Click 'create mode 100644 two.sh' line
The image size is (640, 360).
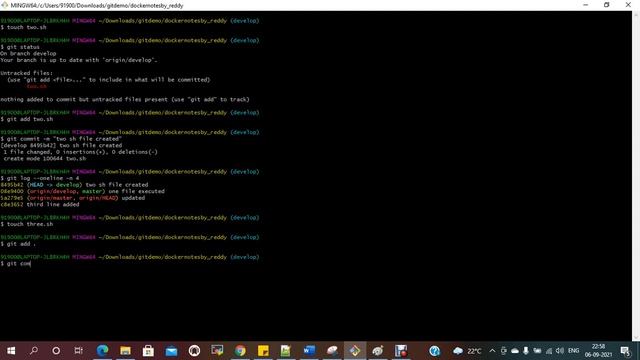coord(44,158)
